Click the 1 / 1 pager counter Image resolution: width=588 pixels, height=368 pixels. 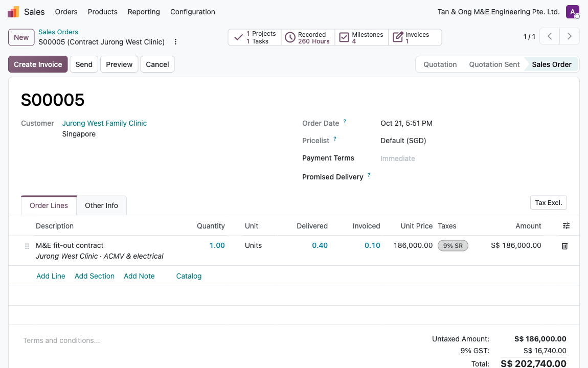529,36
